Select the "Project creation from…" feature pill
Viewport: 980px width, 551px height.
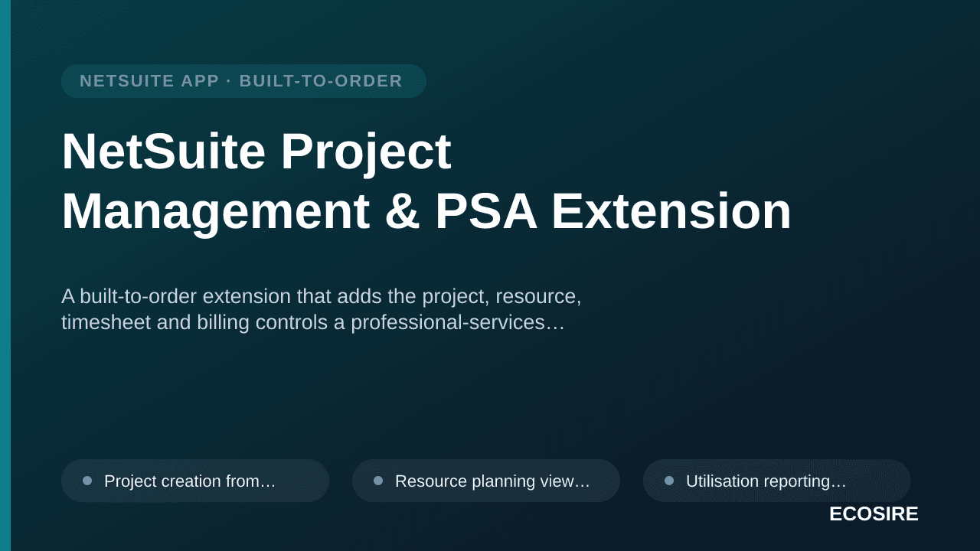click(195, 481)
